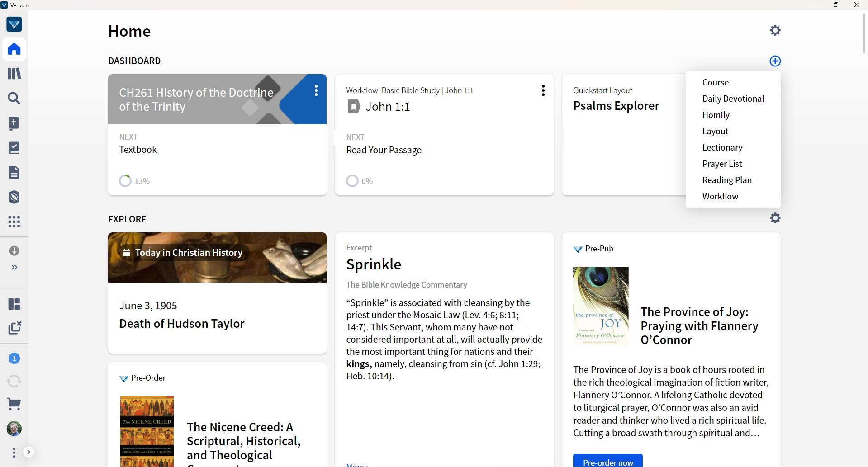Click Read Your Passage next step

pos(384,150)
